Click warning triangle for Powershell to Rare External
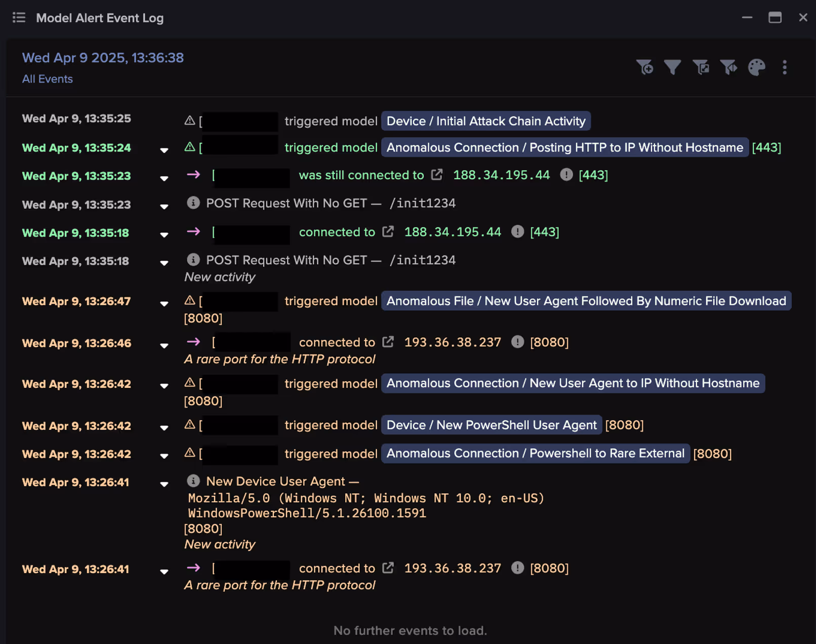The width and height of the screenshot is (816, 644). pos(190,453)
